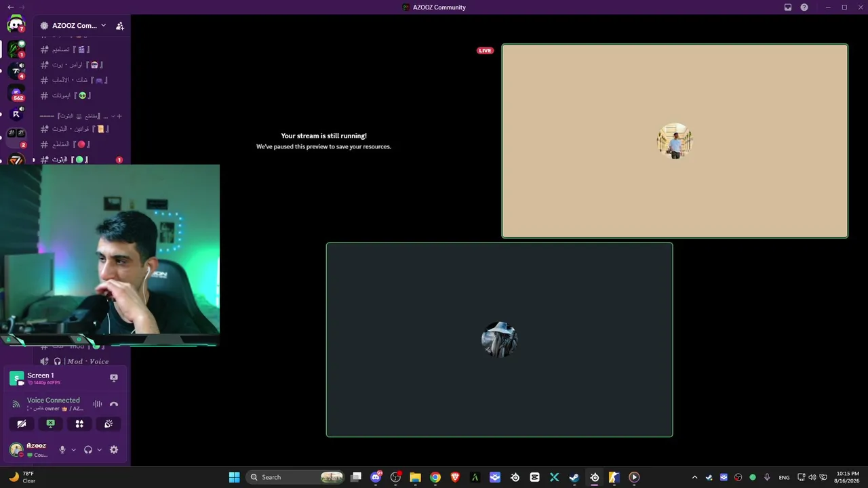Click the Windows taskbar Search box
The width and height of the screenshot is (868, 488).
pos(296,477)
